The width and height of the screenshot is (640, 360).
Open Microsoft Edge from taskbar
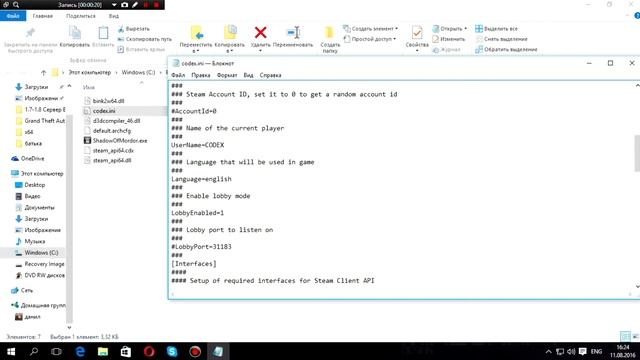pos(80,351)
